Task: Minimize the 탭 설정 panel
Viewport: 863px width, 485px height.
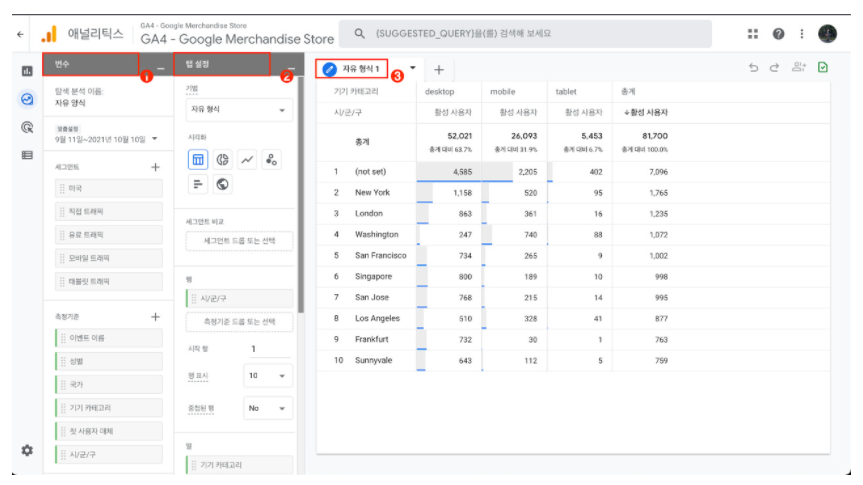Action: pos(291,68)
